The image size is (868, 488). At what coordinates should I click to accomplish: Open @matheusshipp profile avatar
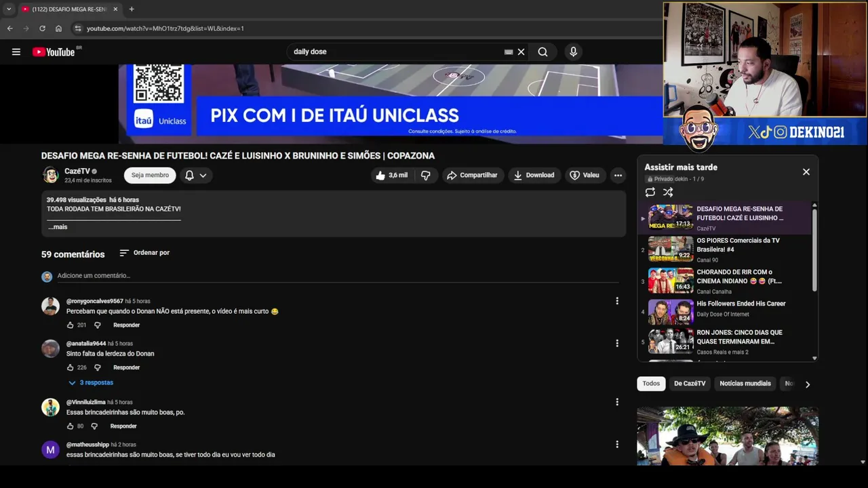click(x=50, y=449)
